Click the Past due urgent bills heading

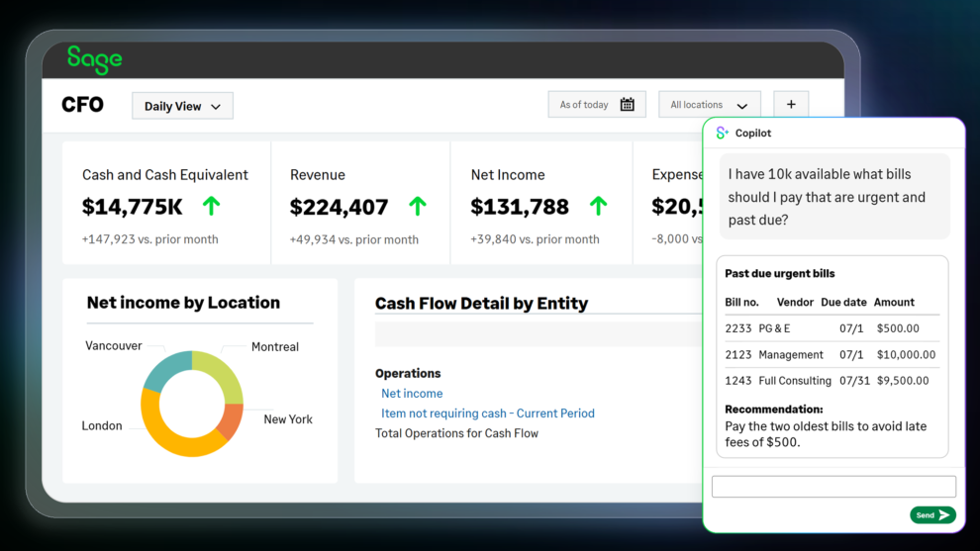pyautogui.click(x=779, y=273)
